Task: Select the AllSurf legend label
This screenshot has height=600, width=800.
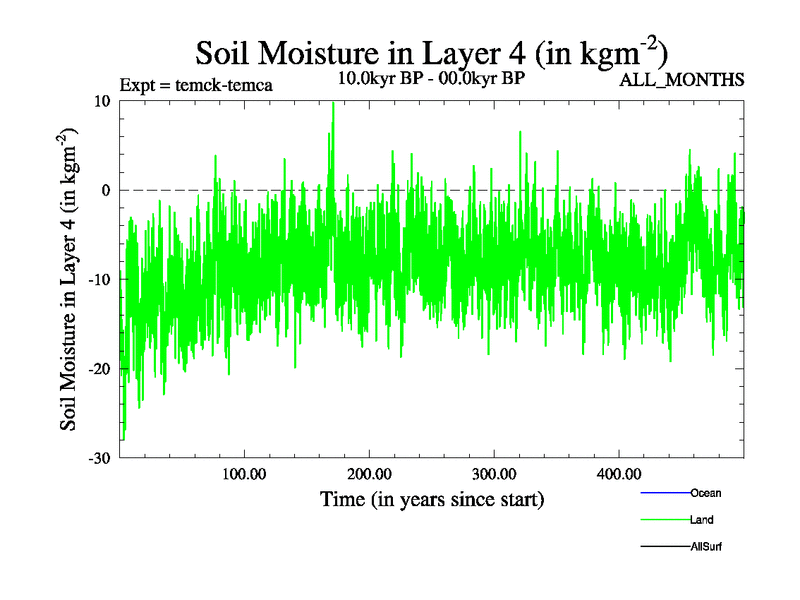Action: 705,547
